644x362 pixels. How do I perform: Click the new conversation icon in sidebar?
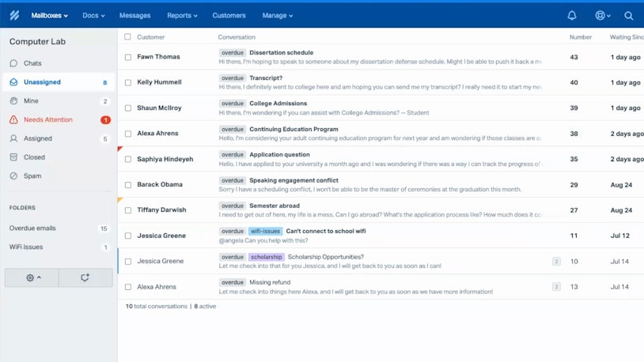(x=85, y=278)
